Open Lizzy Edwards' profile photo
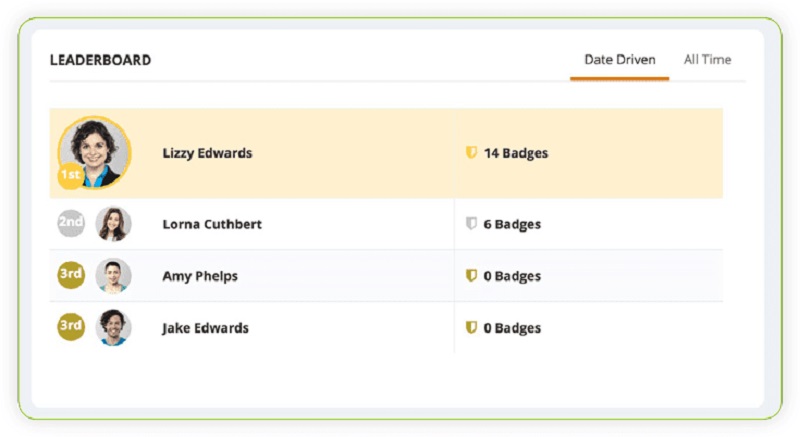 (x=95, y=152)
